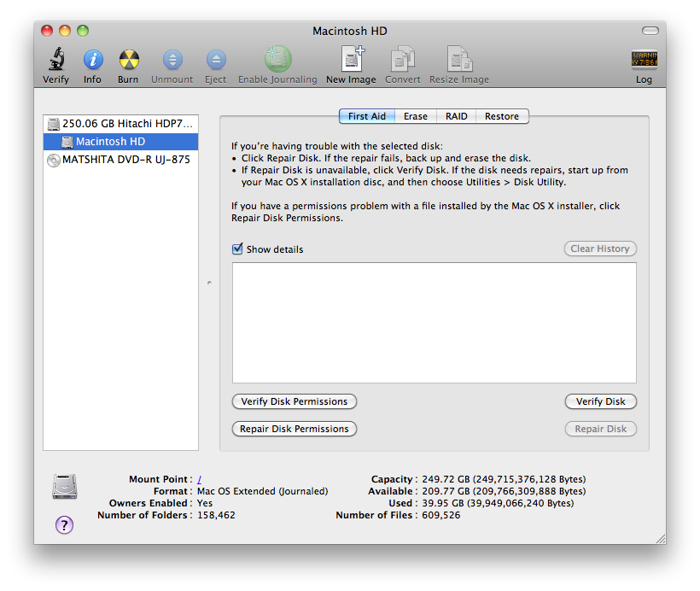Click the toolbar hide pill button
This screenshot has height=591, width=700.
[x=650, y=31]
